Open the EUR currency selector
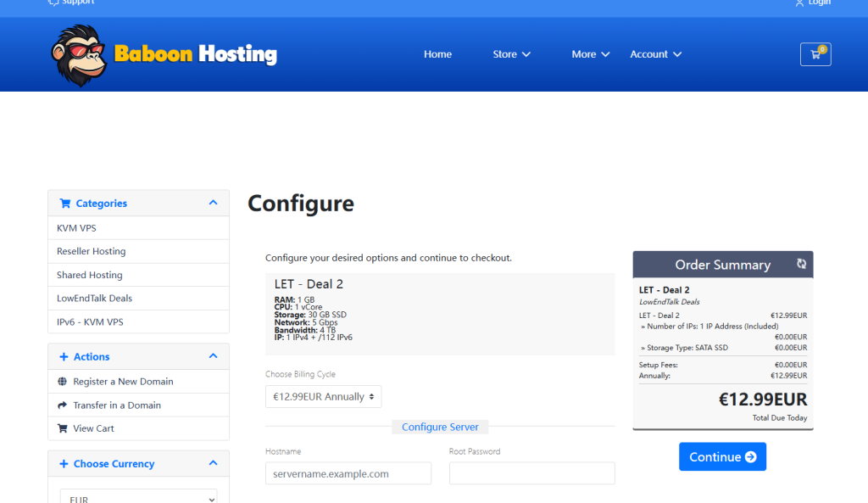868x503 pixels. (138, 496)
